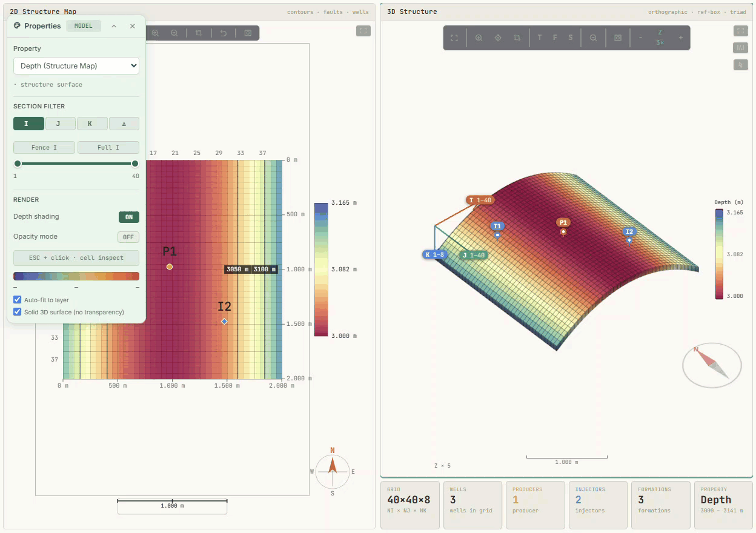Click the WELLS 3 card
Image resolution: width=756 pixels, height=533 pixels.
472,505
